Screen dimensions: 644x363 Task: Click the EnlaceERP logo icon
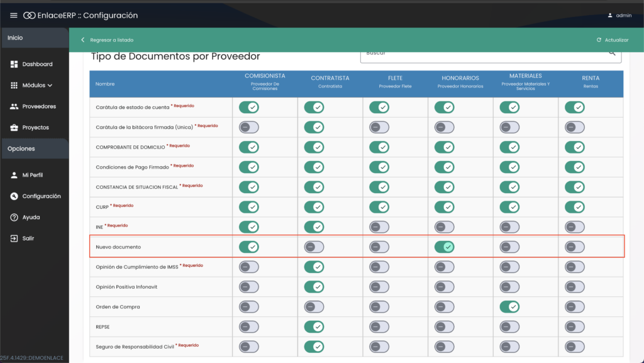29,15
